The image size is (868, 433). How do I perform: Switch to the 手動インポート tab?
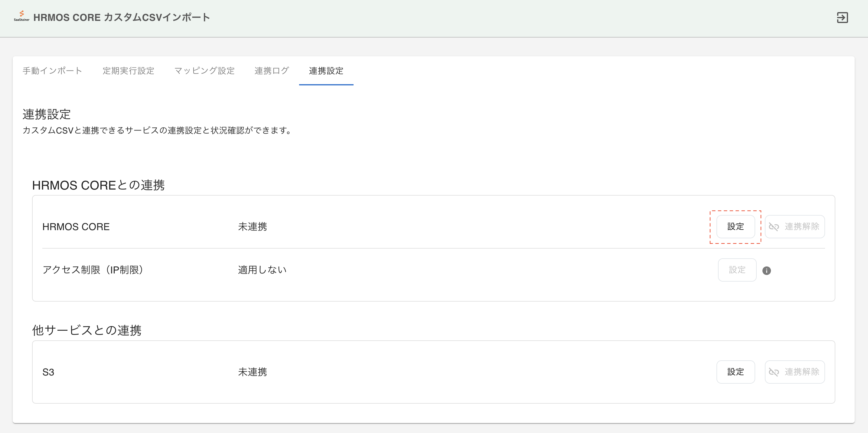point(52,71)
